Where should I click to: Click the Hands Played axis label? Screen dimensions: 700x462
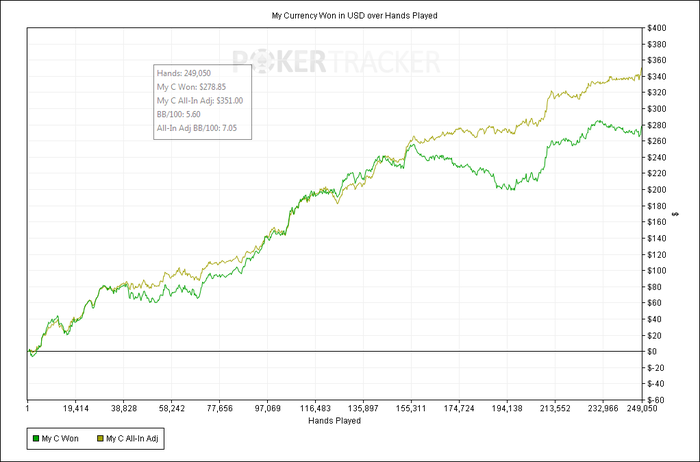pos(334,420)
